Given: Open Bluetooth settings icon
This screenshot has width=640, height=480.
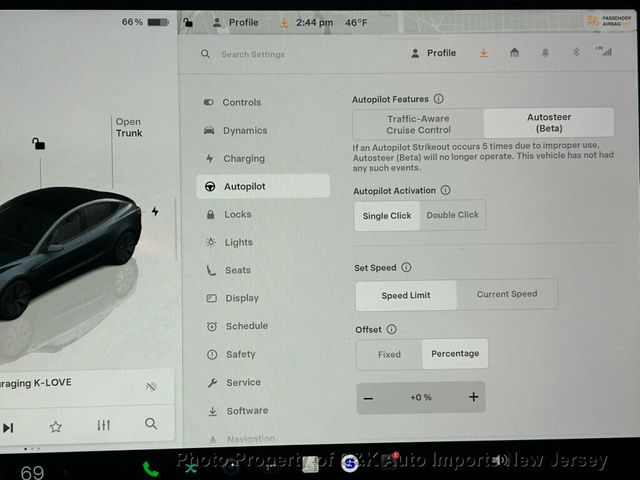Looking at the screenshot, I should (x=576, y=52).
